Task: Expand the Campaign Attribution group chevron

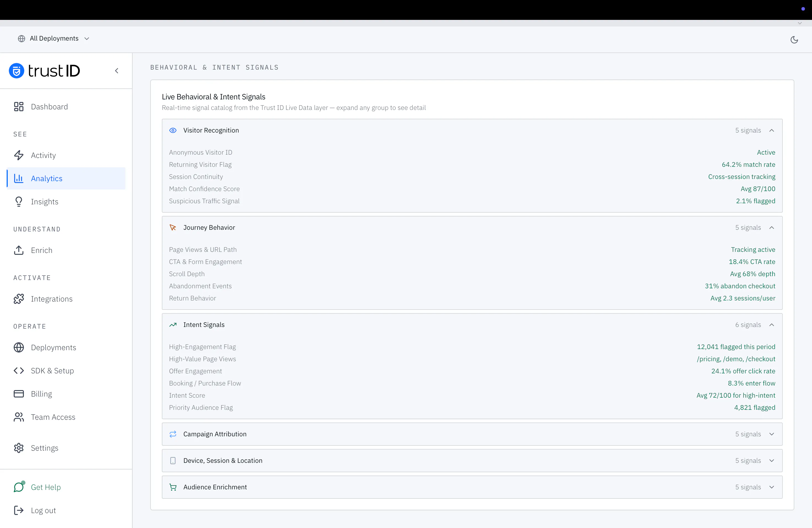Action: click(x=772, y=434)
